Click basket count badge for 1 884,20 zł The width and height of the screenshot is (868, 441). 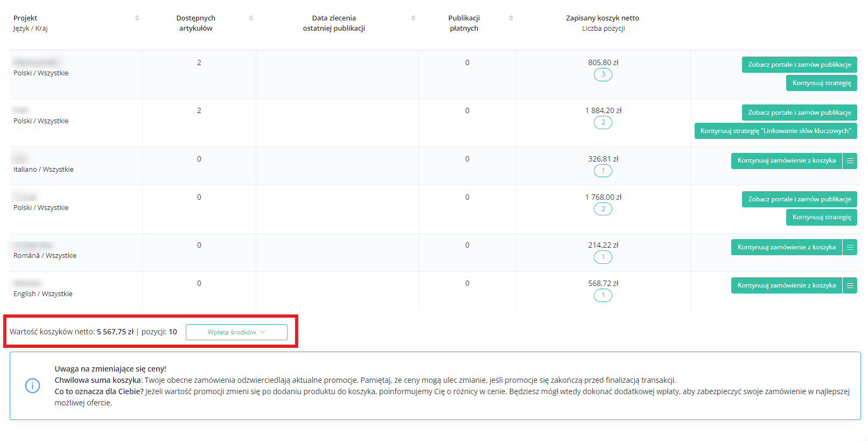(603, 123)
